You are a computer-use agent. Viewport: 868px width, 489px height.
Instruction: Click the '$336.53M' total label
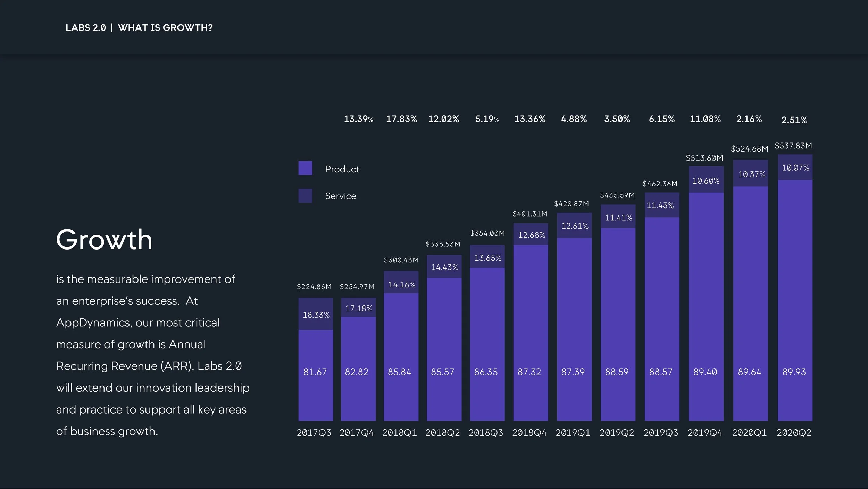(x=443, y=244)
